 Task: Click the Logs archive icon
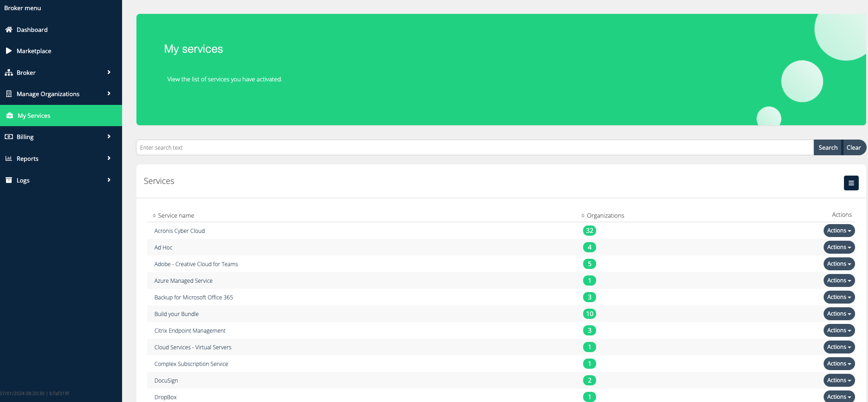9,180
